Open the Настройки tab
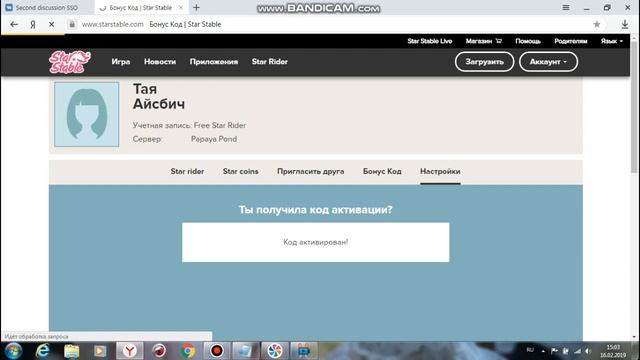Viewport: 640px width, 360px height. [x=440, y=171]
